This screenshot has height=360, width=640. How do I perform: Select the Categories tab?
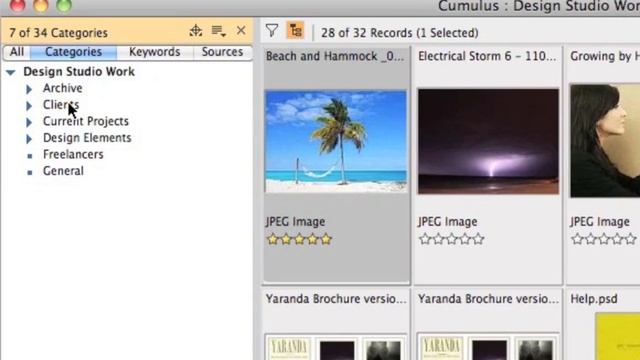(73, 52)
